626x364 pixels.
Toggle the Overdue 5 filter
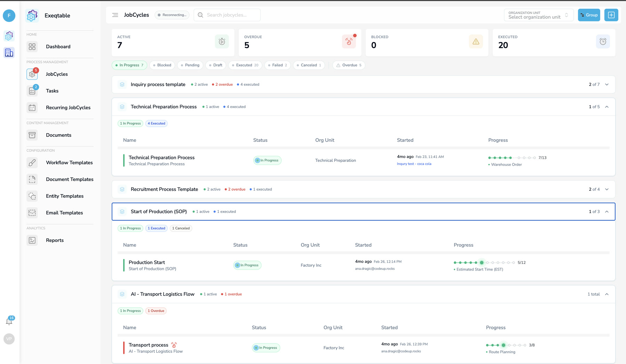pos(349,65)
